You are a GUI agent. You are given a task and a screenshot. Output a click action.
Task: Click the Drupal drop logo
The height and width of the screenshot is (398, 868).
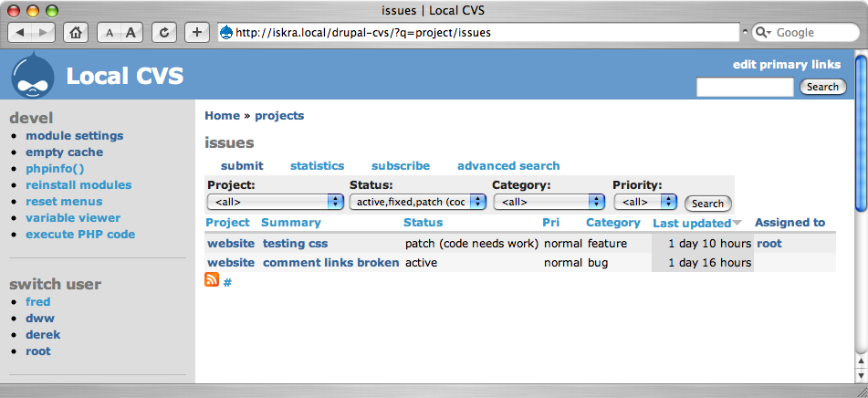point(32,78)
